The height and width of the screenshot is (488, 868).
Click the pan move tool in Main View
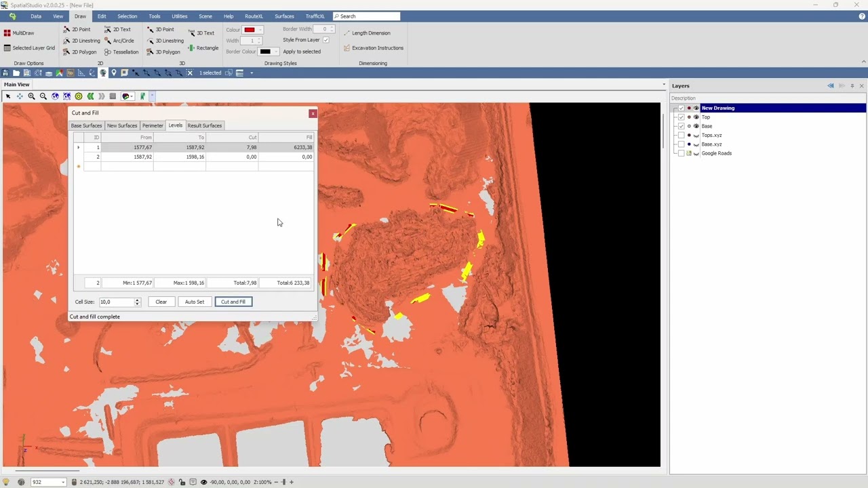[x=20, y=96]
